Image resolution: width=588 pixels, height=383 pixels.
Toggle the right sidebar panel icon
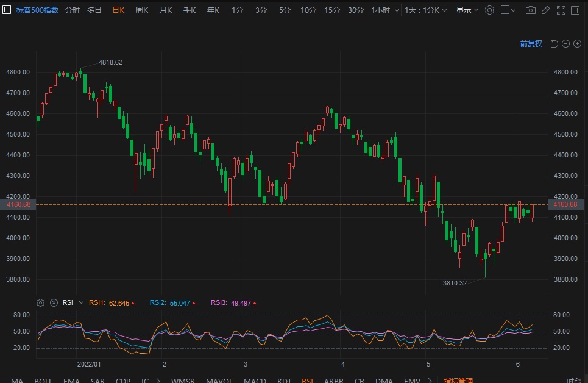(576, 10)
